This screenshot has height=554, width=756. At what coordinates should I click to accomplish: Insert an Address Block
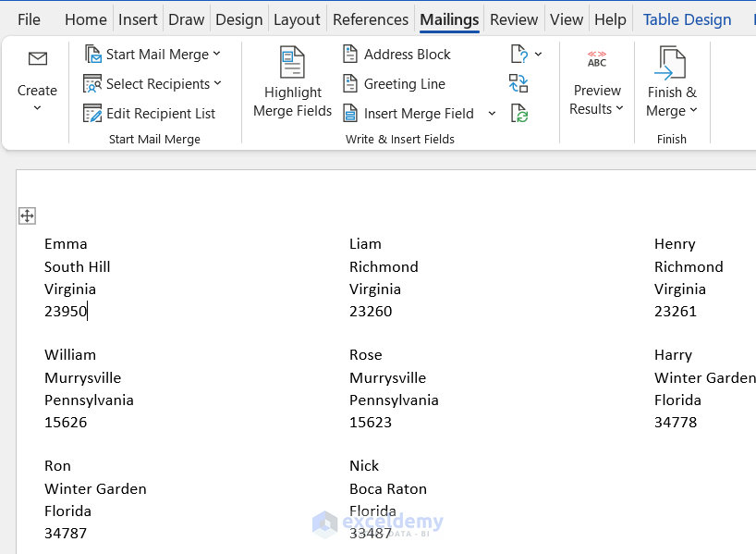point(396,54)
